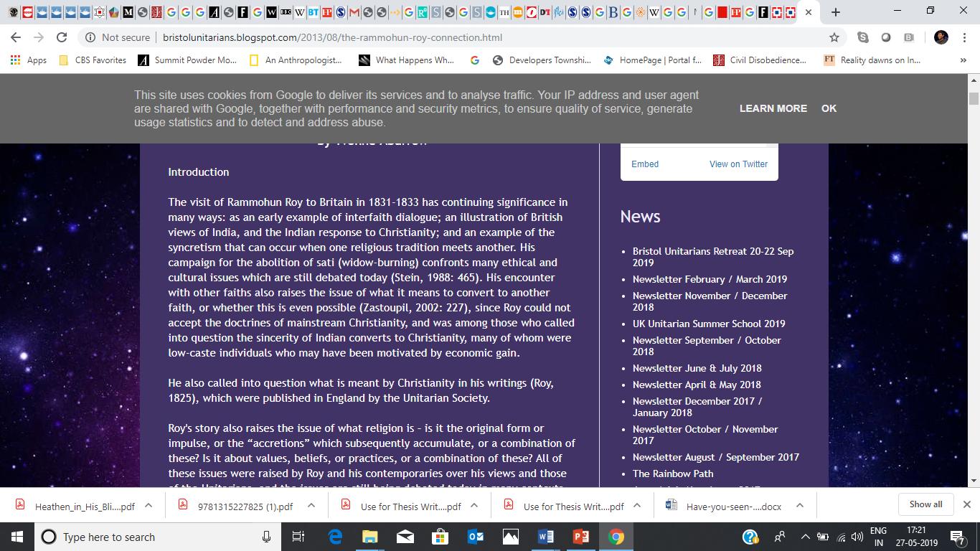Launch Microsoft Edge from the taskbar

pyautogui.click(x=335, y=537)
